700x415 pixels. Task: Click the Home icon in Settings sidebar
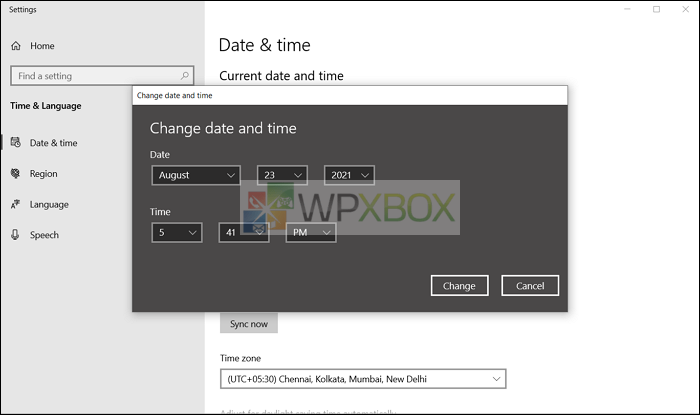[x=16, y=46]
